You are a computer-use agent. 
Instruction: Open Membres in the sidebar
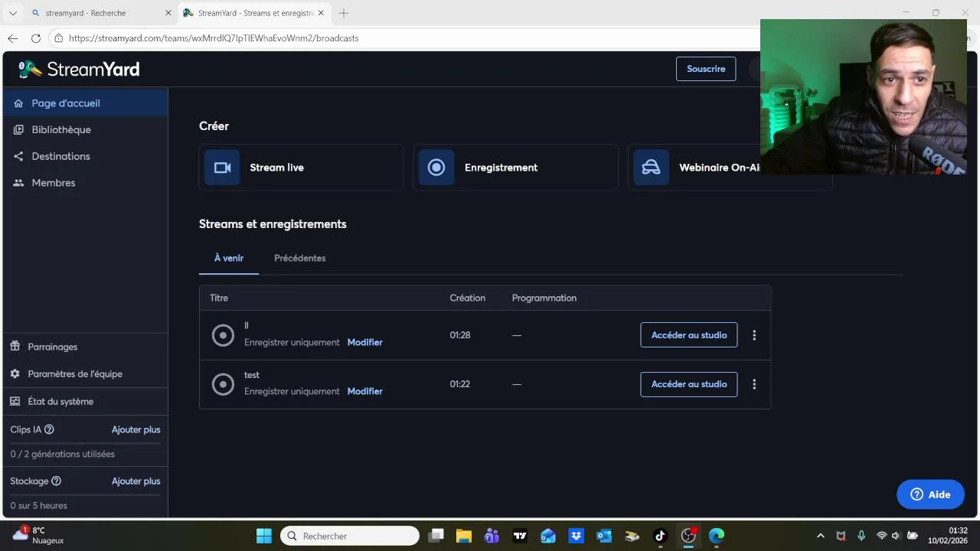pos(84,183)
